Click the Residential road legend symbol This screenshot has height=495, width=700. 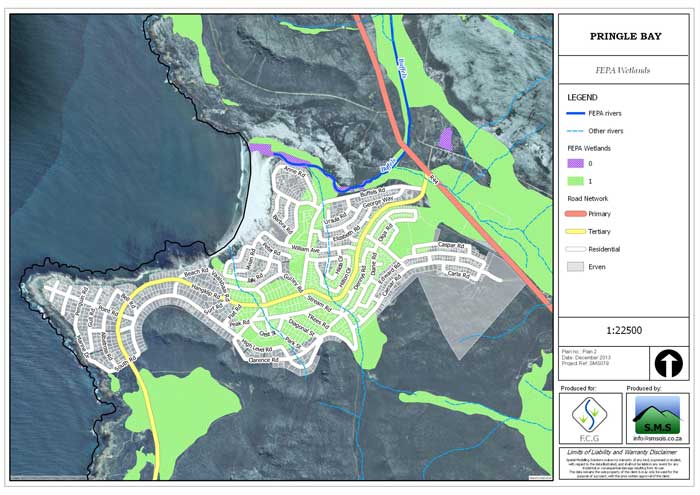coord(575,249)
